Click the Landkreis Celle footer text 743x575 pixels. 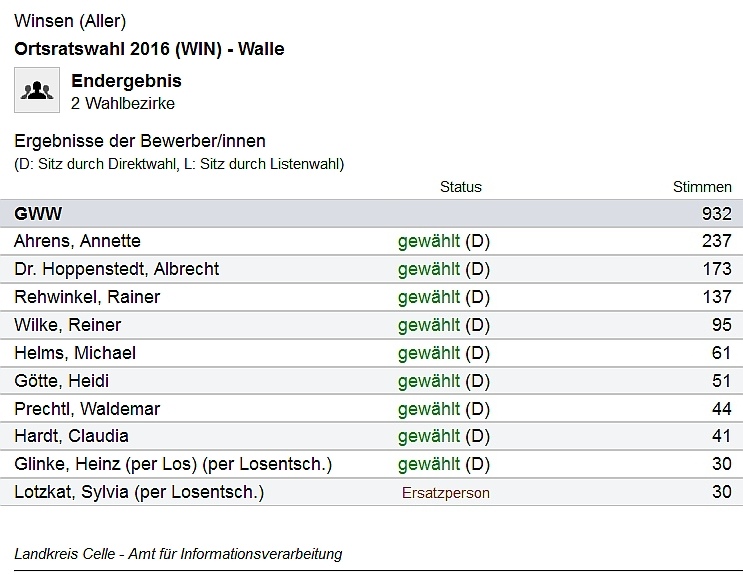point(178,554)
